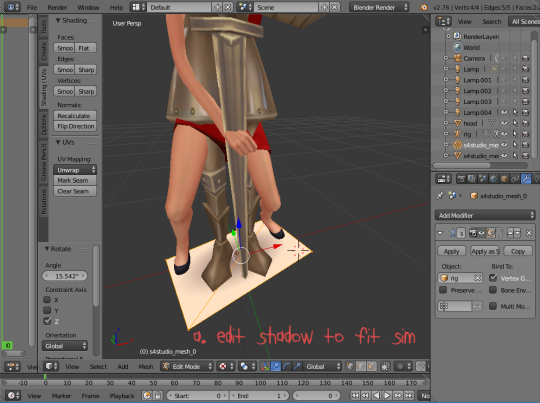Toggle head object visibility eye
The image size is (540, 403).
pyautogui.click(x=504, y=123)
